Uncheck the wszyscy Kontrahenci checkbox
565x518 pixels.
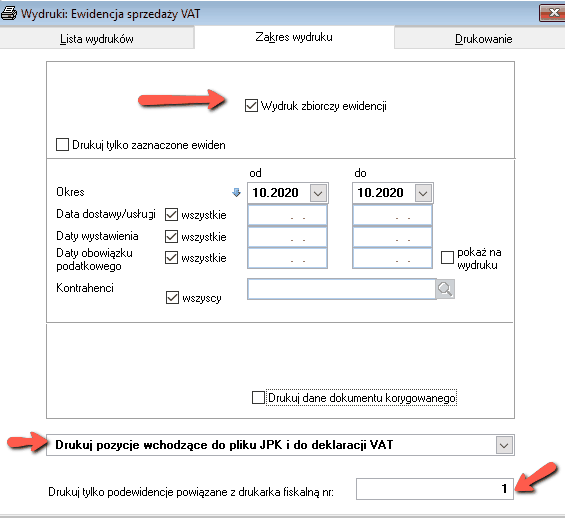172,298
